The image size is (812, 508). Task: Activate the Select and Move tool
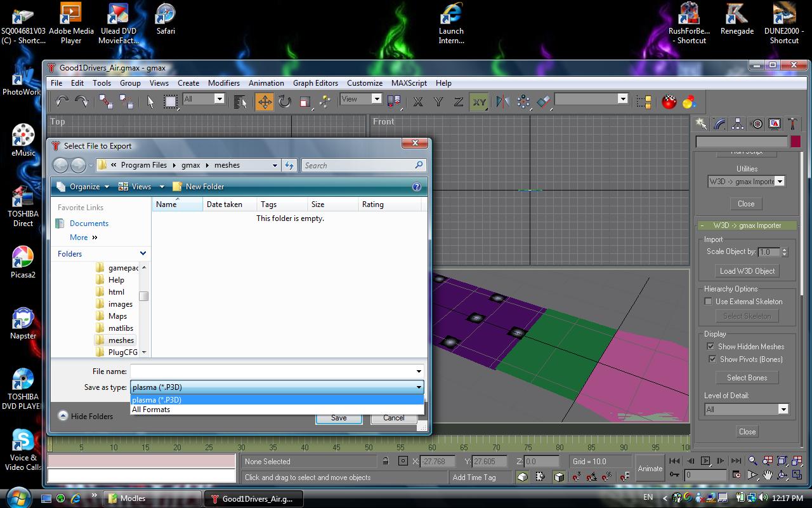tap(265, 102)
